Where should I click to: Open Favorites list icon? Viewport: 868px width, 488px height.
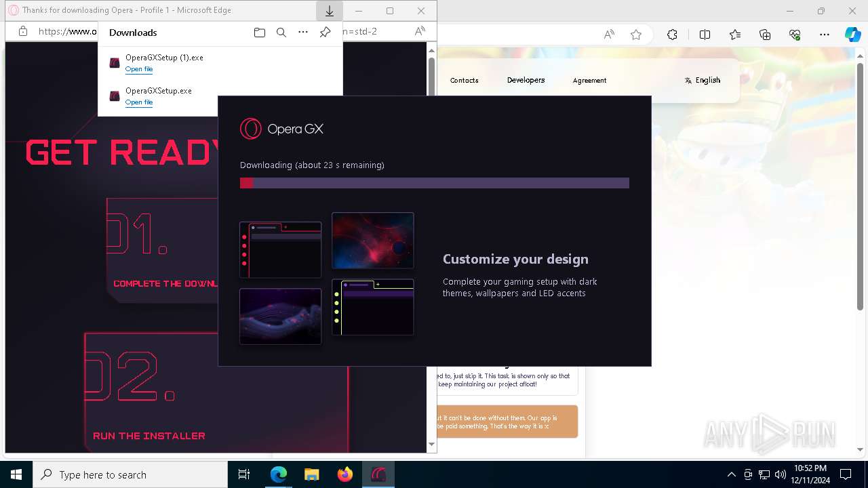[735, 35]
